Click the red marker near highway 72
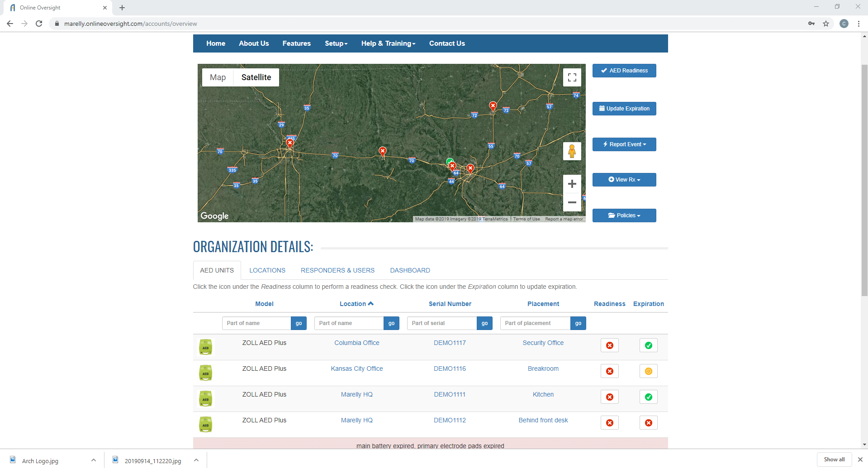 click(x=493, y=106)
